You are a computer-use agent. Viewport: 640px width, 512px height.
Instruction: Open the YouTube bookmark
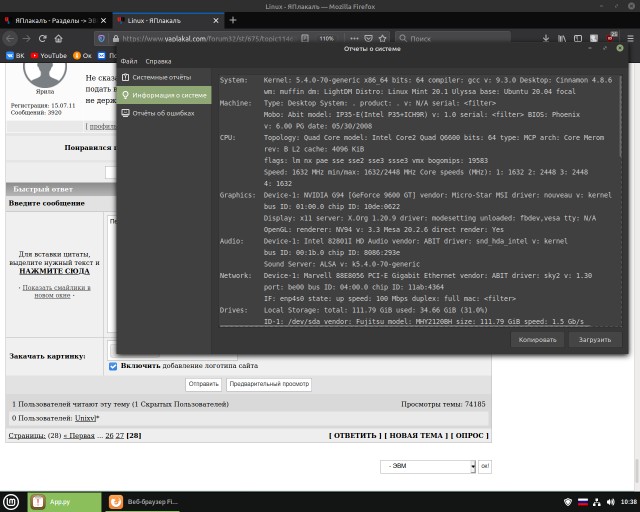[x=49, y=56]
